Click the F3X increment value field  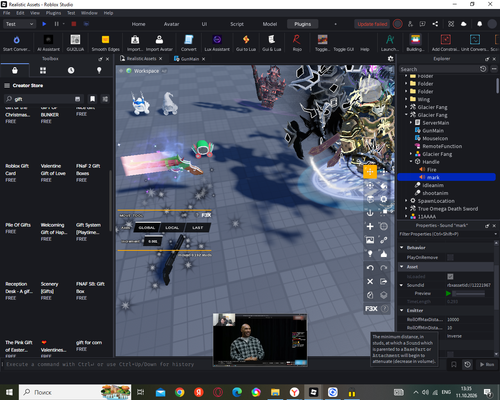click(x=153, y=241)
